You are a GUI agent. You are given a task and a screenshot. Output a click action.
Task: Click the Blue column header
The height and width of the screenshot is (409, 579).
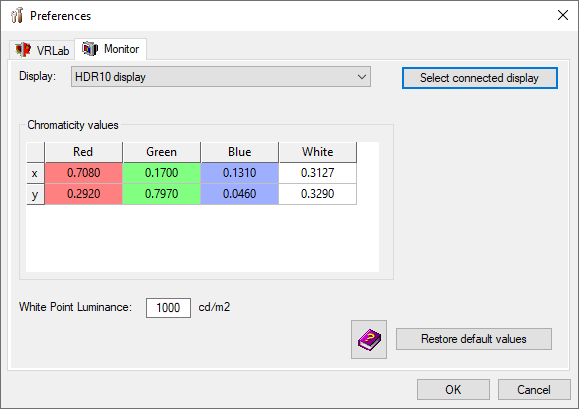tap(239, 152)
